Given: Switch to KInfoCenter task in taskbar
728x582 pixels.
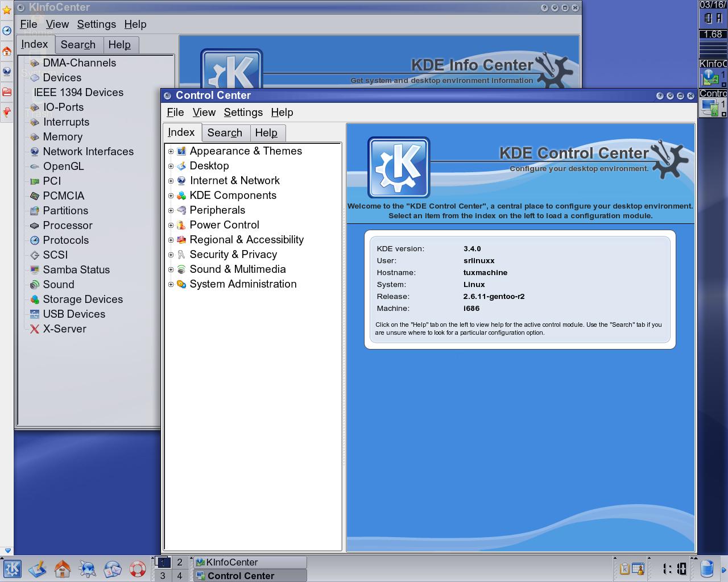Looking at the screenshot, I should tap(250, 562).
